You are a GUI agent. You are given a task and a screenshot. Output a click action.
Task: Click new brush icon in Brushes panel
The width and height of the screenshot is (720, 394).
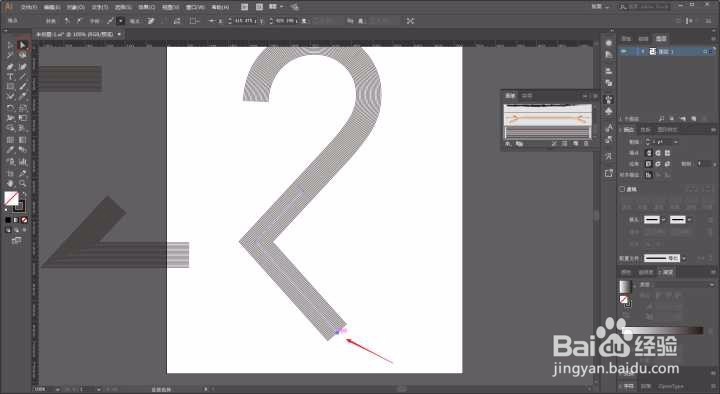[x=575, y=144]
